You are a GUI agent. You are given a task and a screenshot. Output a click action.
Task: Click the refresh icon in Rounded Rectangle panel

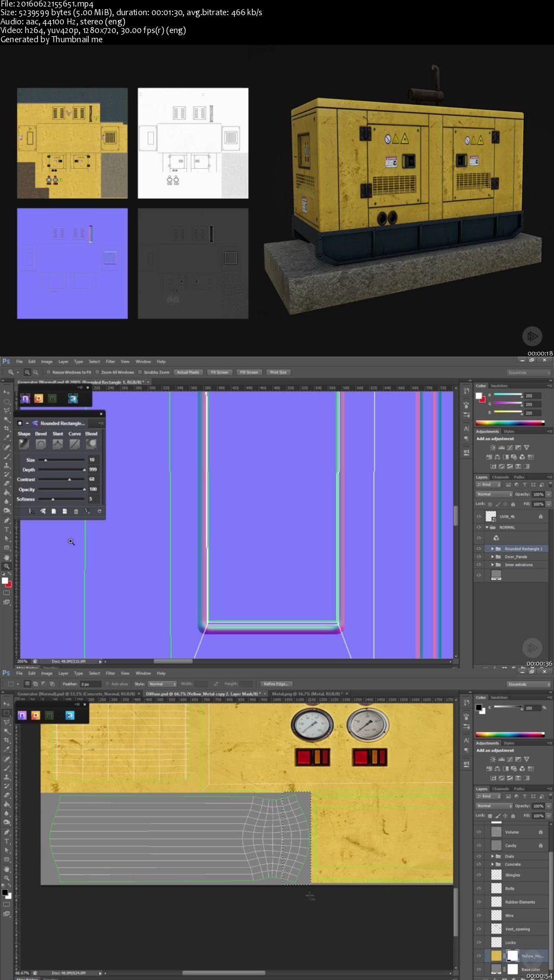click(99, 511)
